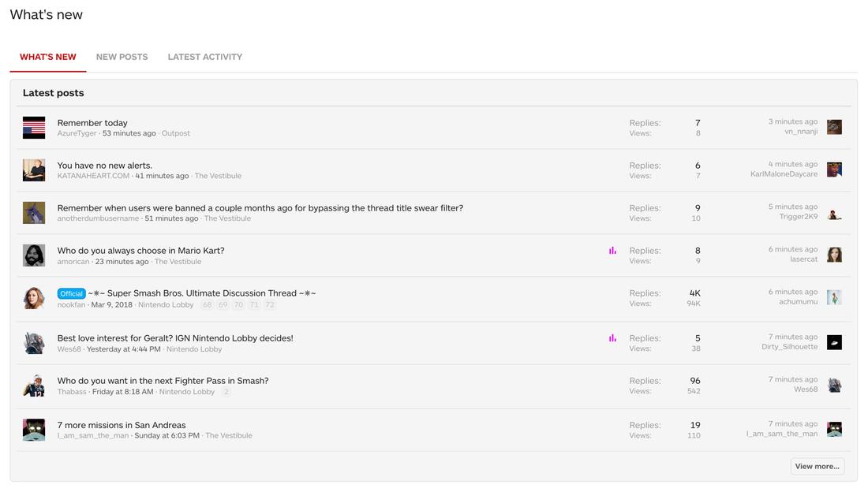The image size is (868, 492).
Task: Open the 'Remember today' thread
Action: [x=92, y=123]
